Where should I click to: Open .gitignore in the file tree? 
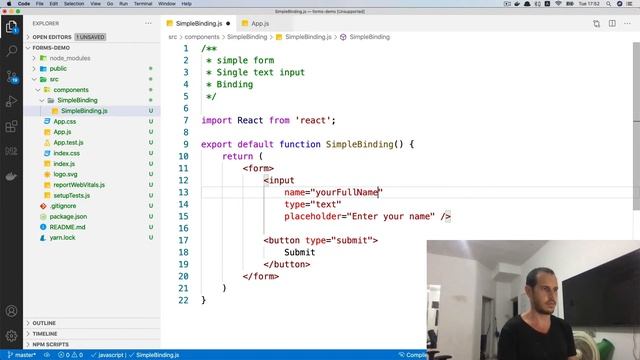[63, 206]
